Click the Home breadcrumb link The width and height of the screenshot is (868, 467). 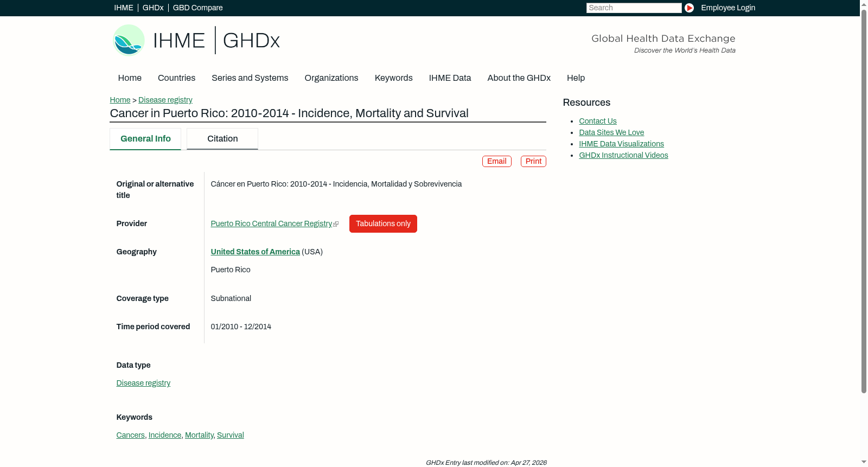[x=120, y=100]
